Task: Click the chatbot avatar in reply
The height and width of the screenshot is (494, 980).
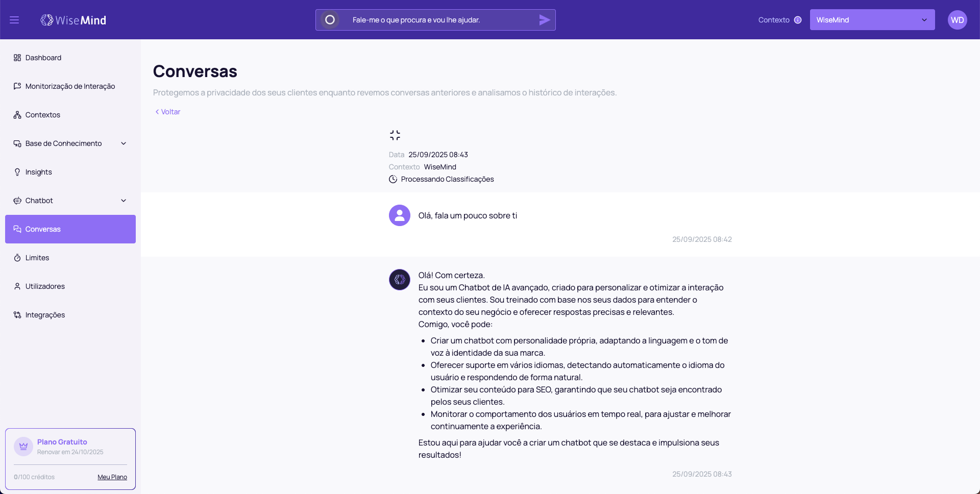Action: coord(399,280)
